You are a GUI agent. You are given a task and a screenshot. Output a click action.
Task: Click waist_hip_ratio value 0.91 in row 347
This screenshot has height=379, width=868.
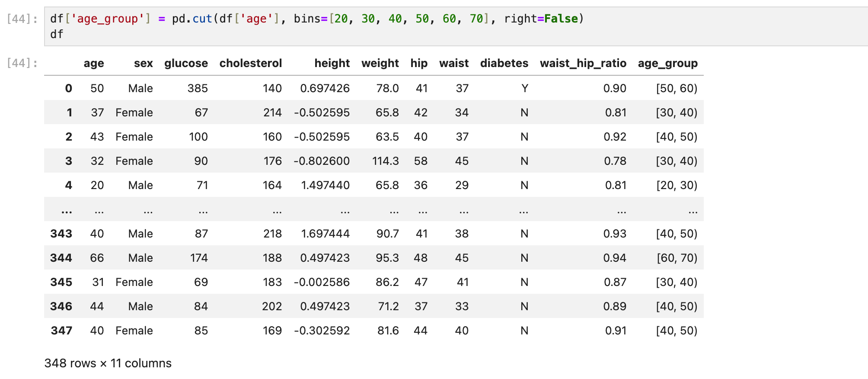point(616,331)
